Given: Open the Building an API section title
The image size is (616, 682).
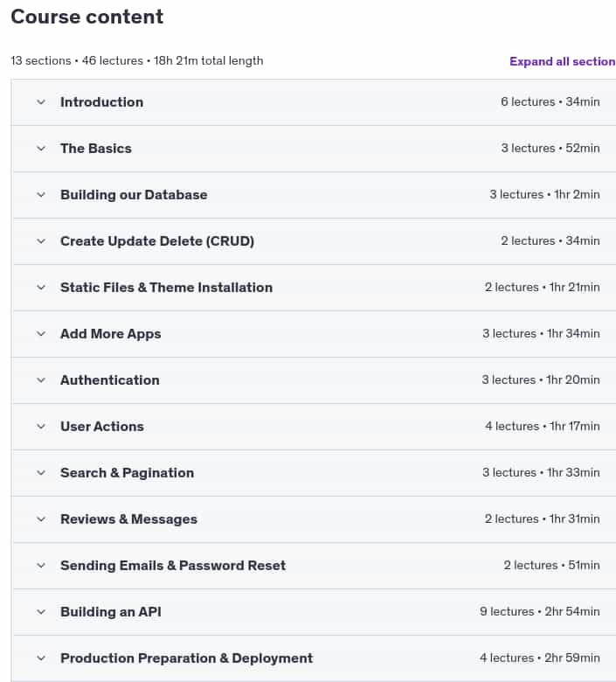Looking at the screenshot, I should pyautogui.click(x=111, y=612).
